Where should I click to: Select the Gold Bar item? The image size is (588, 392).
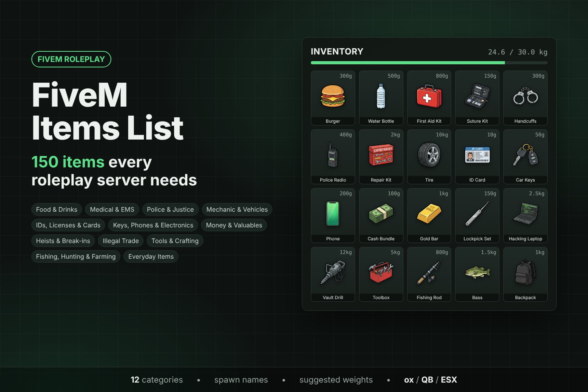coord(429,215)
